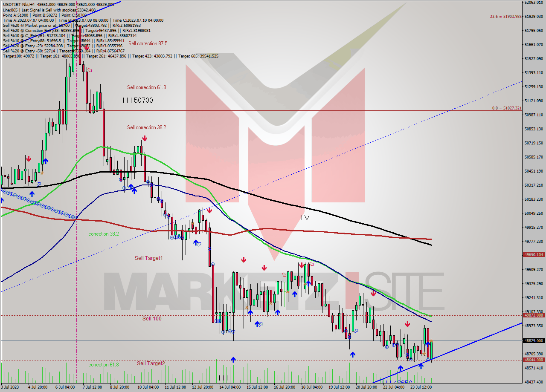Click the '8 Jul 20:00' time axis label
The image size is (546, 392).
[x=120, y=387]
